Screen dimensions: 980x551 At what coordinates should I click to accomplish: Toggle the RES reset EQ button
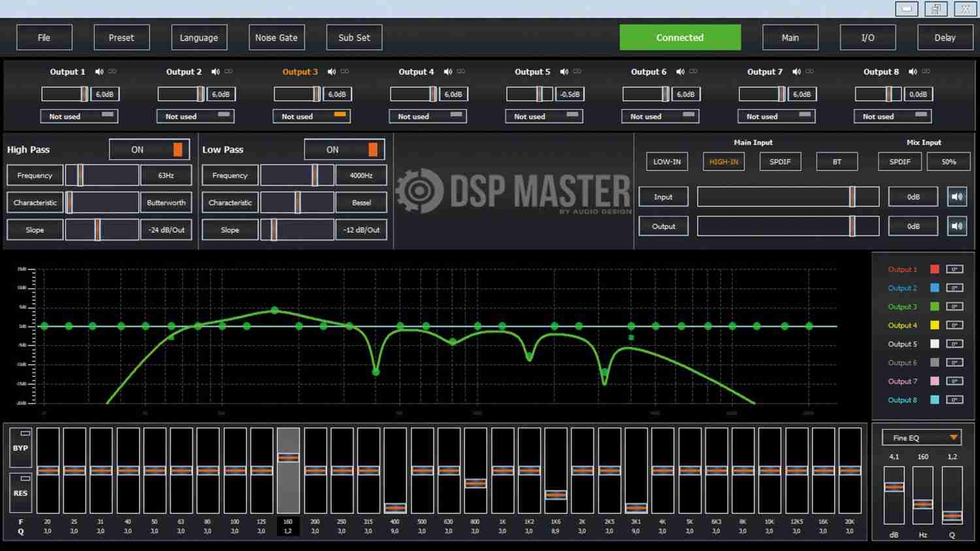(x=21, y=492)
